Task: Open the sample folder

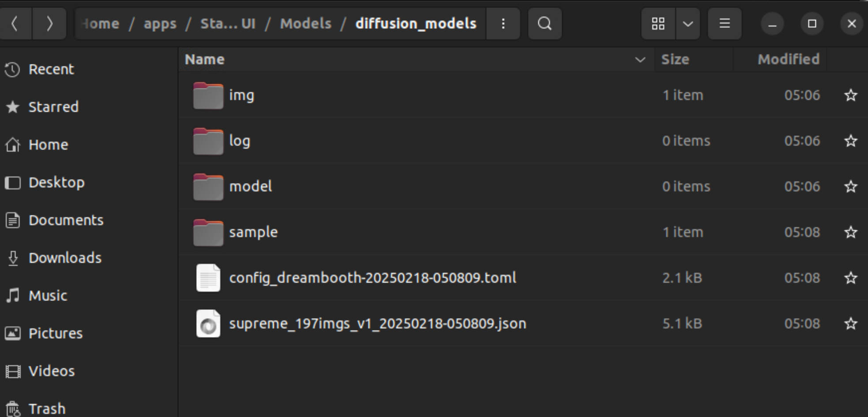Action: coord(253,232)
